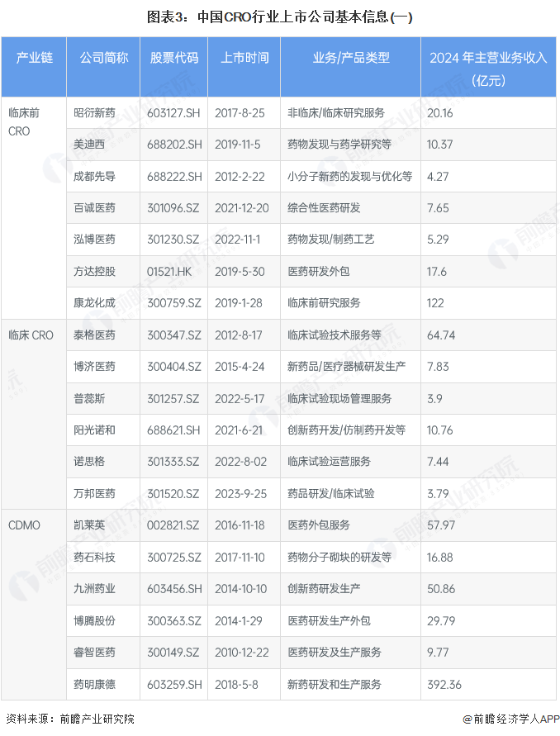Viewport: 560px width, 736px height.
Task: Click company name 睿智医药
Action: click(x=94, y=652)
